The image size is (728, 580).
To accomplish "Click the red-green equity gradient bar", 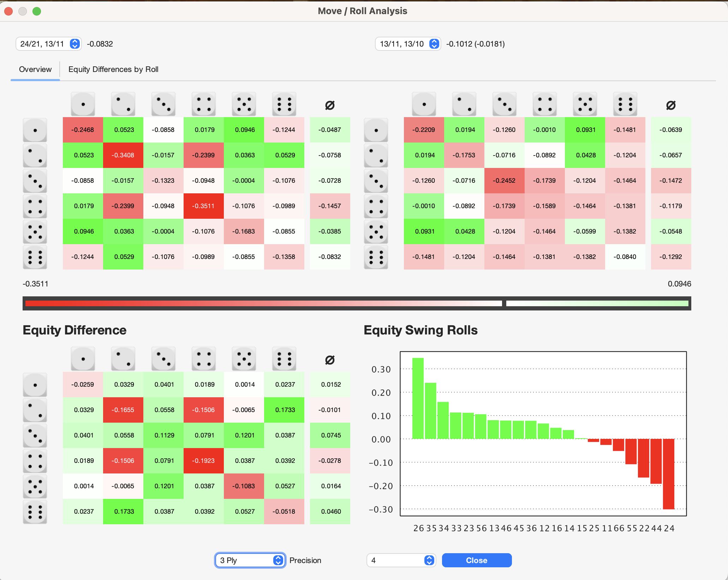I will tap(357, 303).
